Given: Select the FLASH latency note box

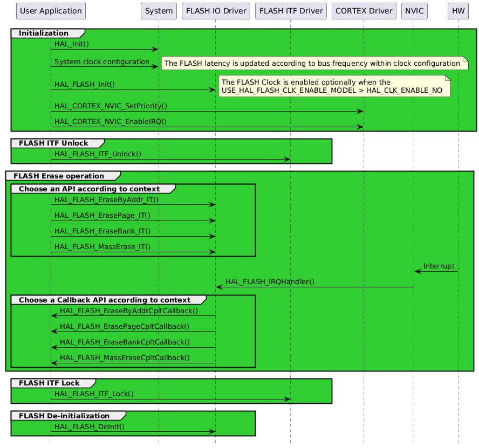Looking at the screenshot, I should coord(314,63).
